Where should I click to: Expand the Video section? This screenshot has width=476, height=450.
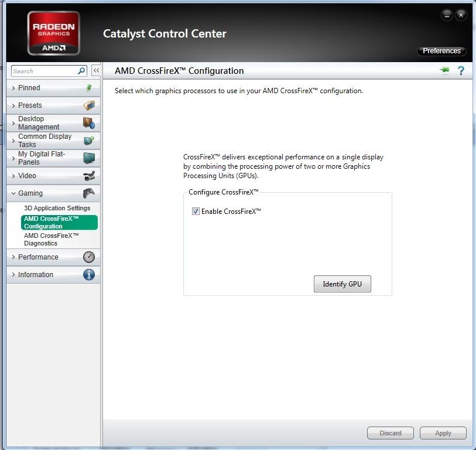[x=53, y=176]
